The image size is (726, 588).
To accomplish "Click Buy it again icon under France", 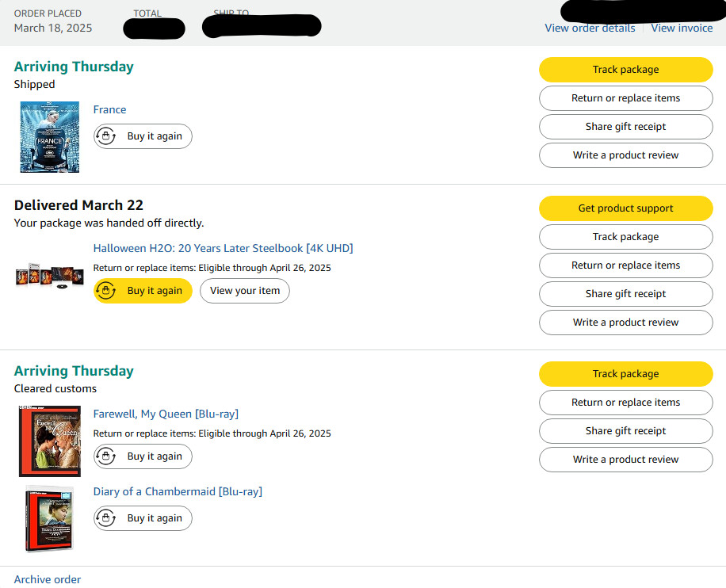I will tap(105, 136).
